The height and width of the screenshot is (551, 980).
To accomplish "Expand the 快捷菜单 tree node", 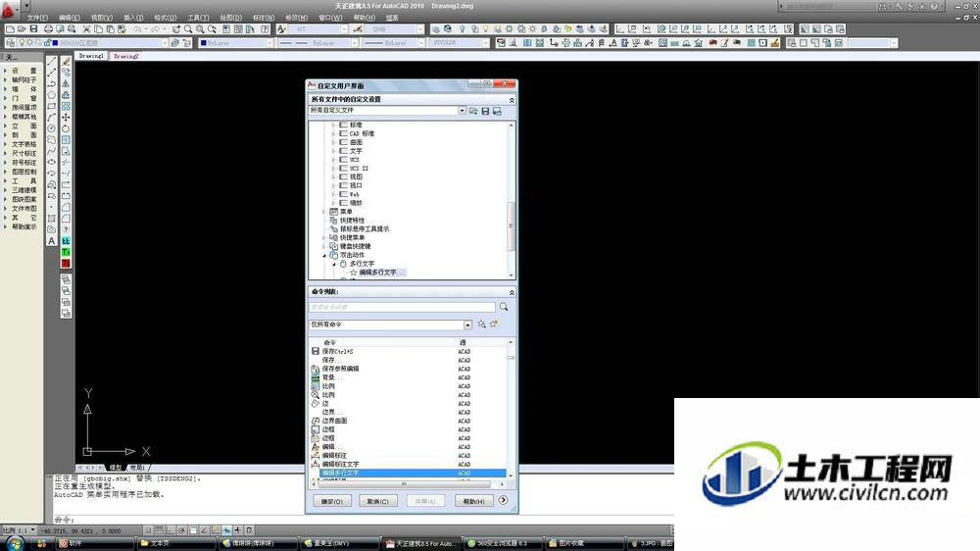I will pyautogui.click(x=324, y=237).
